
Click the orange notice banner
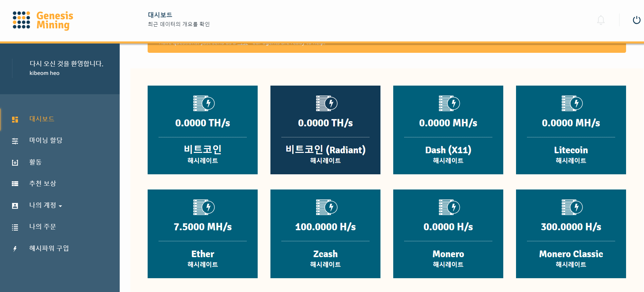pos(387,48)
